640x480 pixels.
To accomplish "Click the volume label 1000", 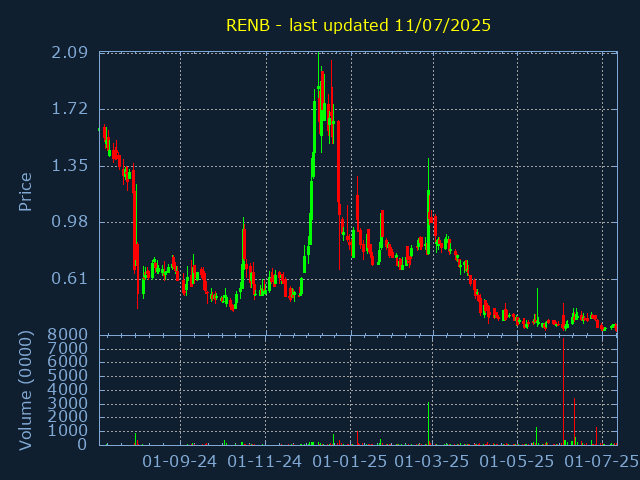I will click(x=68, y=431).
